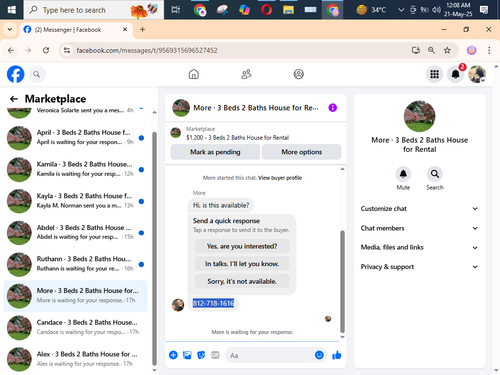The width and height of the screenshot is (500, 375).
Task: Choose a GIF from the composer
Action: pos(215,355)
